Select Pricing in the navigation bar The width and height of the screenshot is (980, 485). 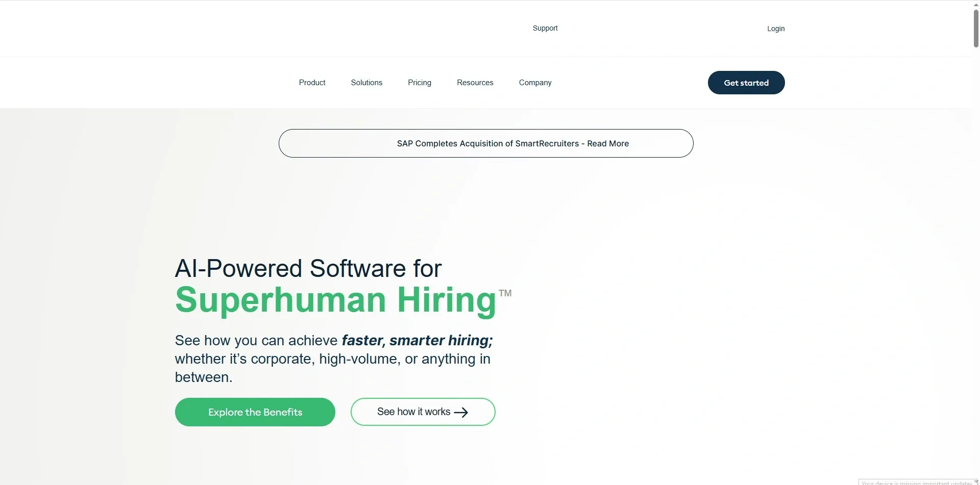click(420, 82)
